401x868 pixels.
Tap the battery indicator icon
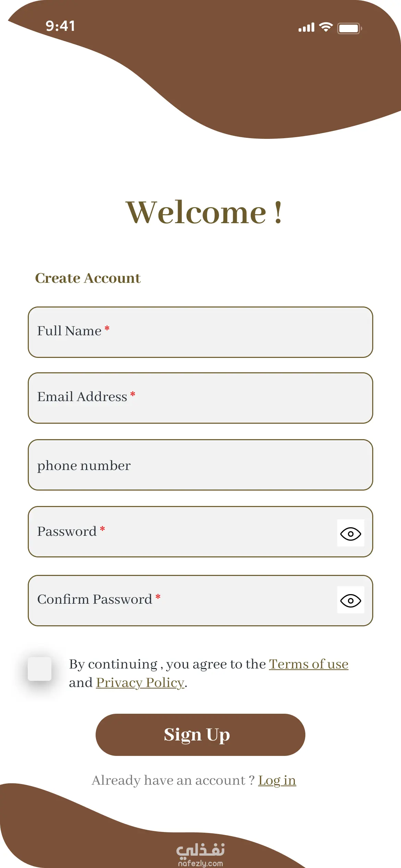pos(350,28)
